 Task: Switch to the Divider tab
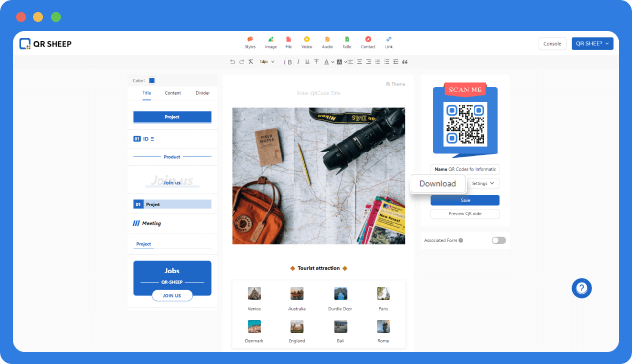pyautogui.click(x=203, y=93)
